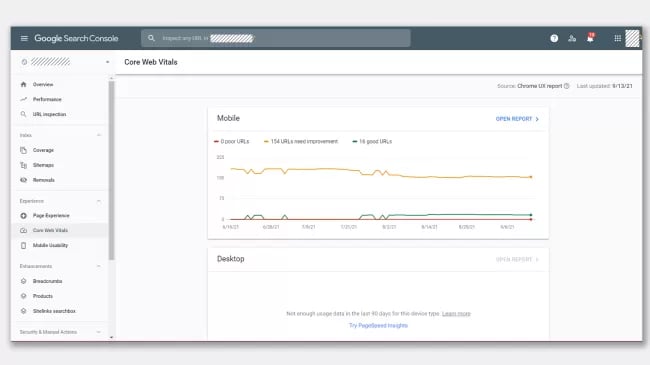The image size is (650, 365).
Task: Click the sidebar vertical scrollbar
Action: [x=111, y=170]
